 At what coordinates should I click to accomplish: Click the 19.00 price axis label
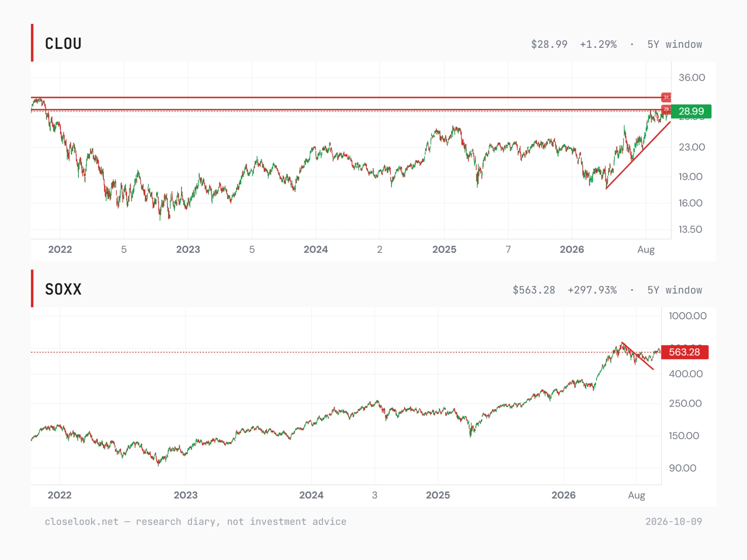(x=690, y=177)
